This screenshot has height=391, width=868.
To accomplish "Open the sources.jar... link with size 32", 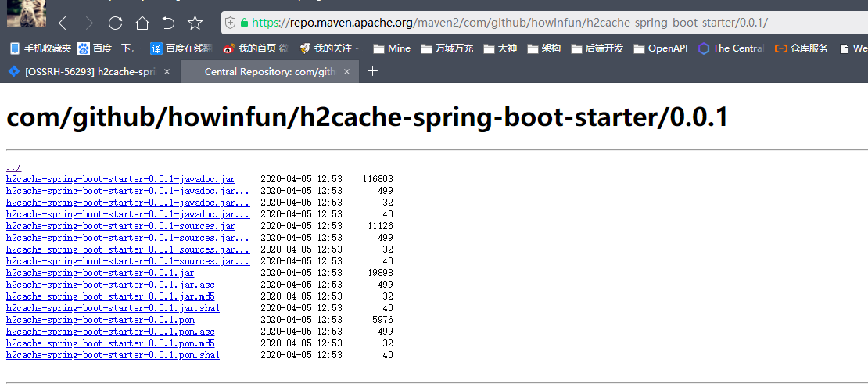I will [x=128, y=249].
